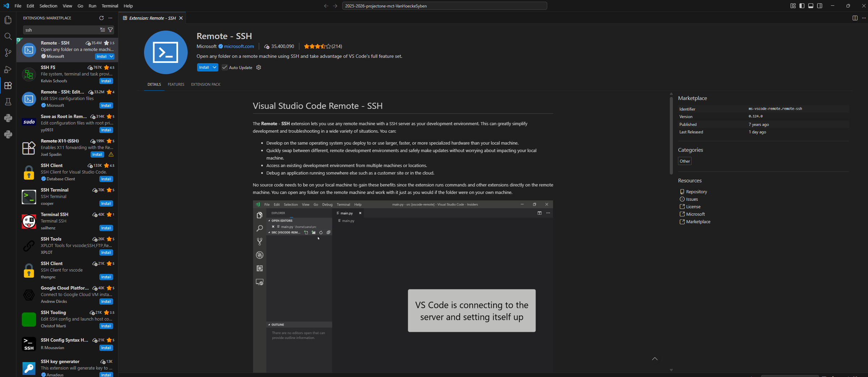The width and height of the screenshot is (868, 377).
Task: Install Remote - SSH: Editing Configuration Files
Action: tap(106, 106)
